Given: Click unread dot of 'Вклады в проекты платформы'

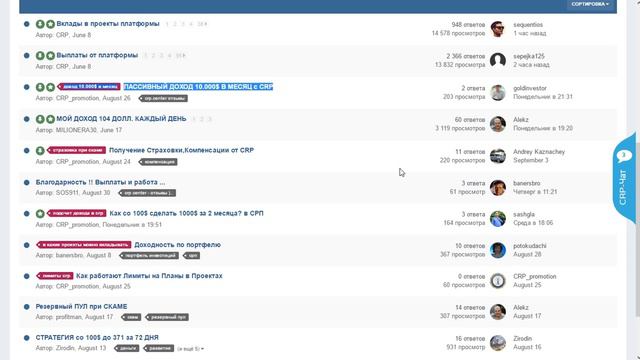Looking at the screenshot, I should tap(27, 24).
